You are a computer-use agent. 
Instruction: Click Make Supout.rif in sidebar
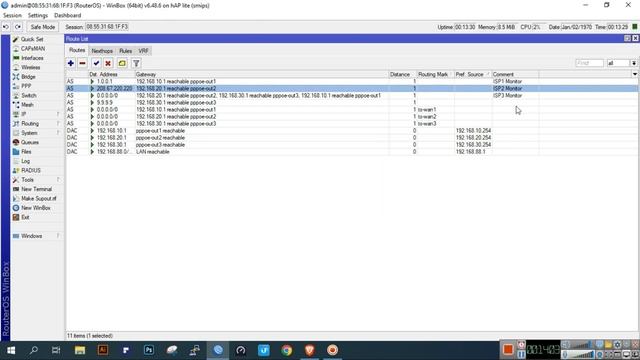pos(39,199)
